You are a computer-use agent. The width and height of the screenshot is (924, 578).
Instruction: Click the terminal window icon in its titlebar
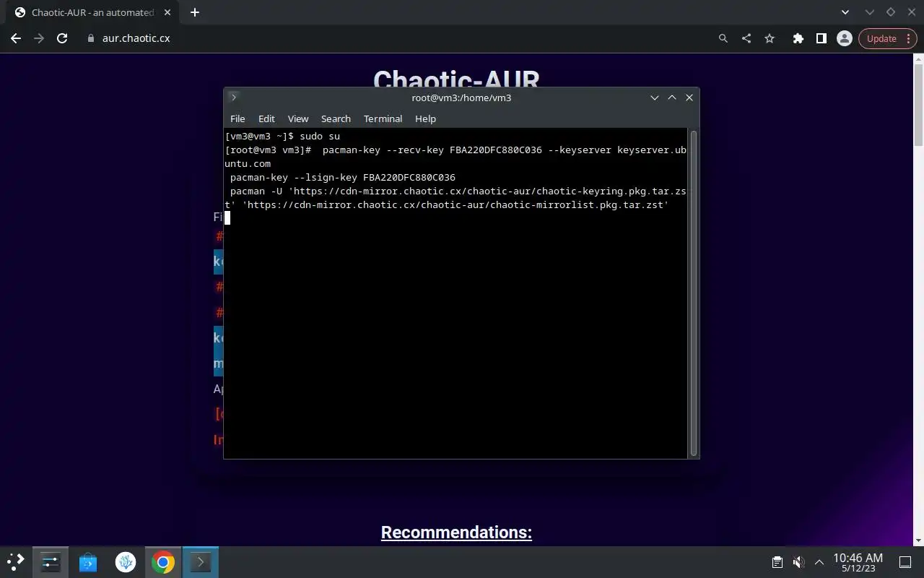tap(233, 97)
